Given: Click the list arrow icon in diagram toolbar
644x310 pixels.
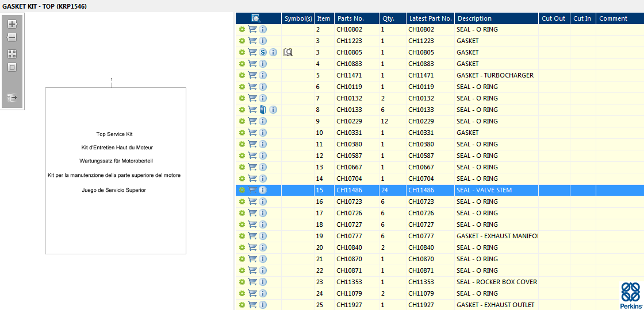Looking at the screenshot, I should tap(11, 98).
